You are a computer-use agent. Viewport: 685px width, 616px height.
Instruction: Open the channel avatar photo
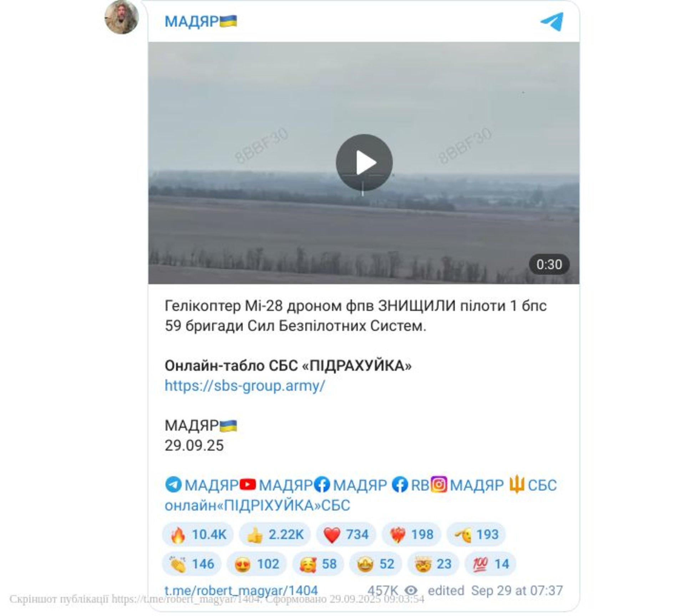[x=121, y=17]
